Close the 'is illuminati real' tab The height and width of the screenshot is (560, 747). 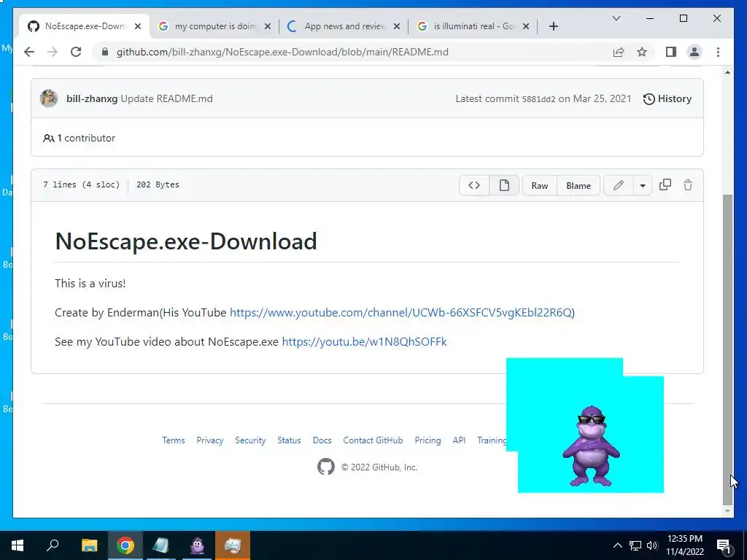pyautogui.click(x=526, y=27)
